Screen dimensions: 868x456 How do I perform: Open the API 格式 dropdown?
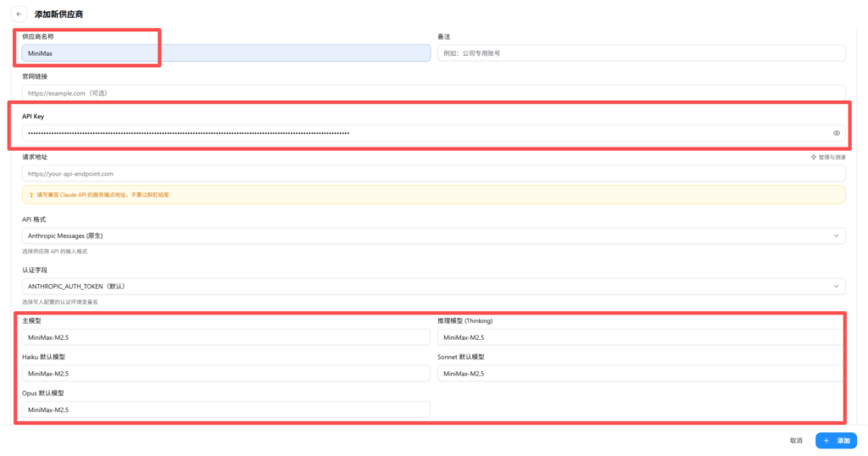(x=433, y=236)
